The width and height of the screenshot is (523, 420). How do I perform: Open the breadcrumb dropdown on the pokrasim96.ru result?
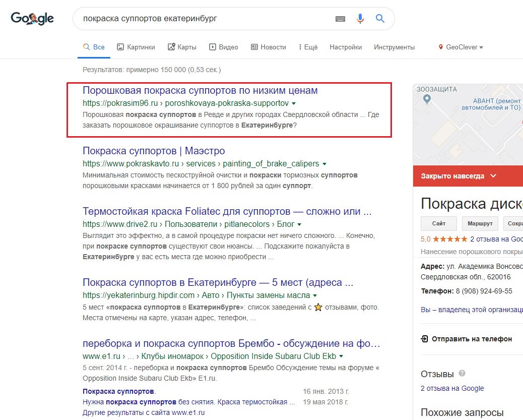[x=294, y=103]
